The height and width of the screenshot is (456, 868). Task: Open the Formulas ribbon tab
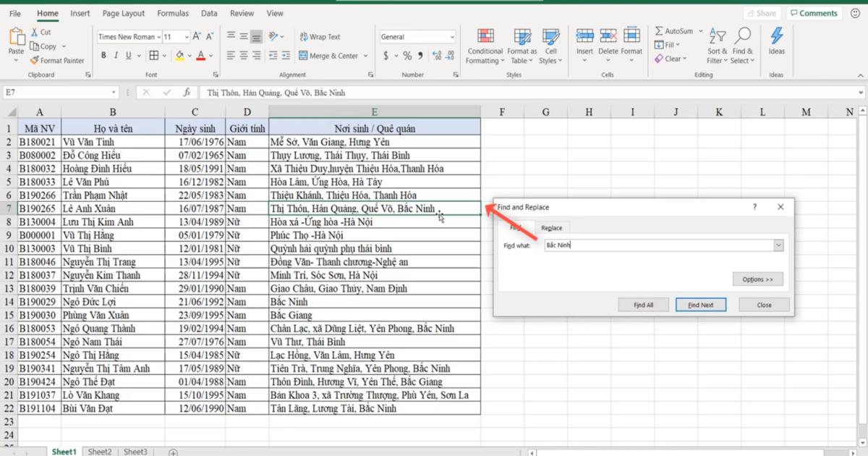[x=173, y=13]
